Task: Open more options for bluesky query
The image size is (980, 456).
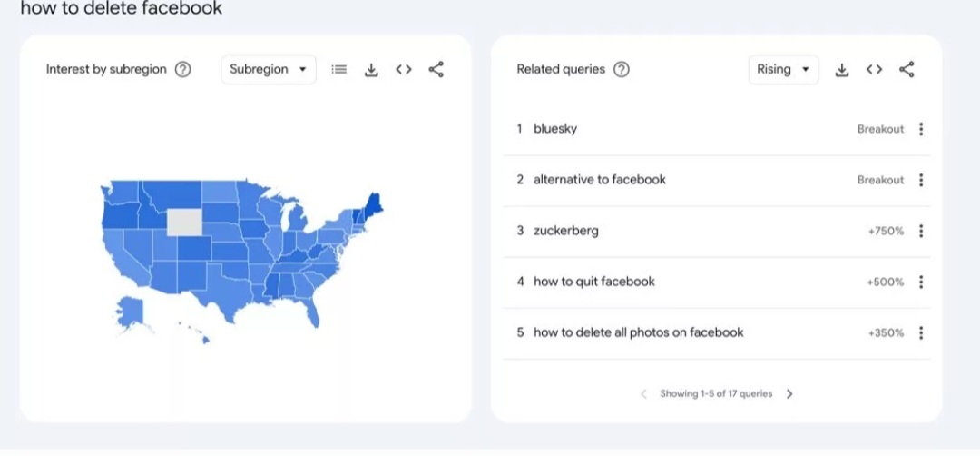Action: 921,129
